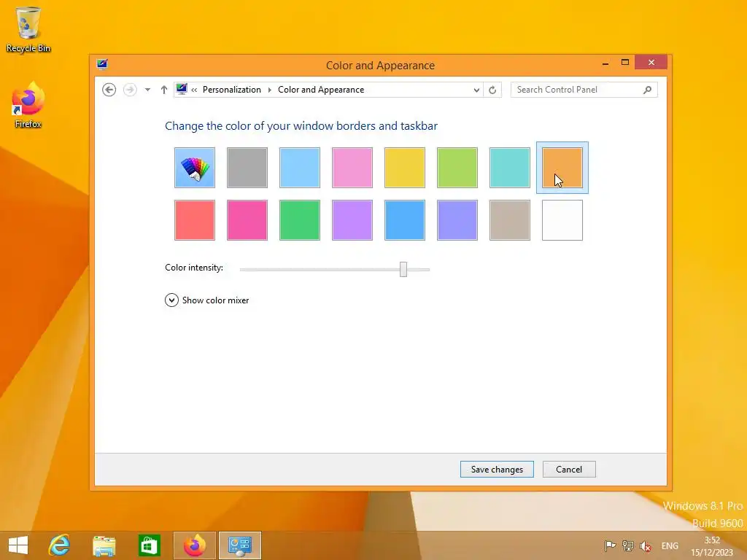747x560 pixels.
Task: Click the Forward navigation arrow
Action: 130,90
